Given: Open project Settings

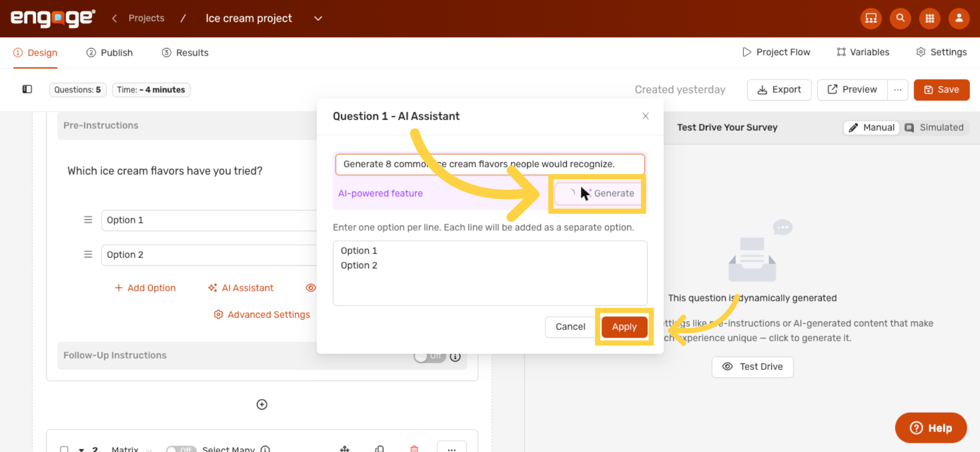Looking at the screenshot, I should pyautogui.click(x=942, y=52).
